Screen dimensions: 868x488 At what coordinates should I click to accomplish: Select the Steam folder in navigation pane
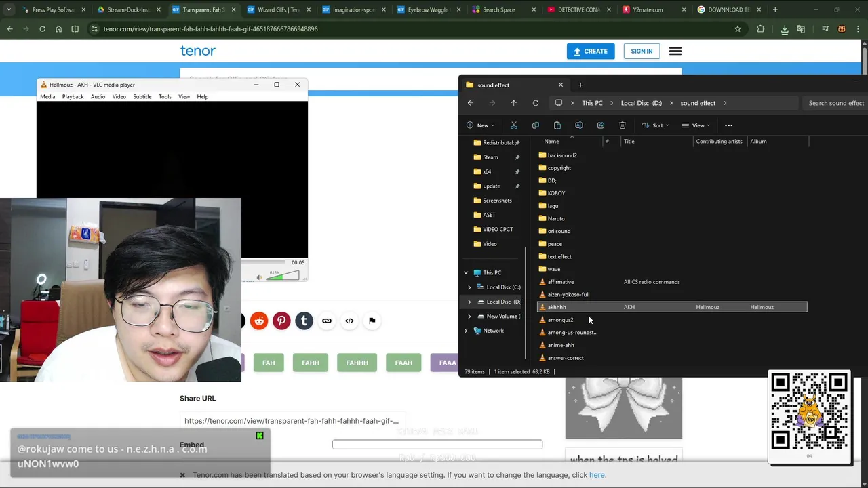click(x=490, y=157)
